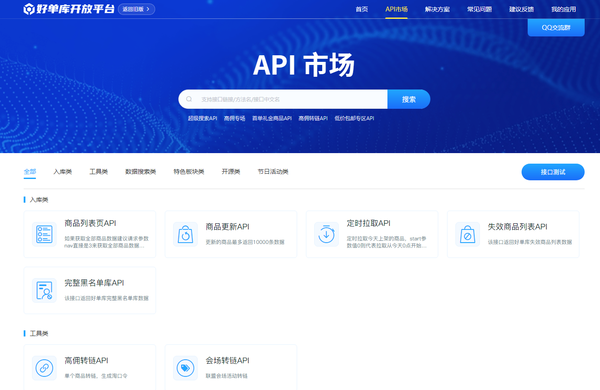Select the 高佣转链API chain link icon
The image size is (600, 390).
tap(44, 368)
